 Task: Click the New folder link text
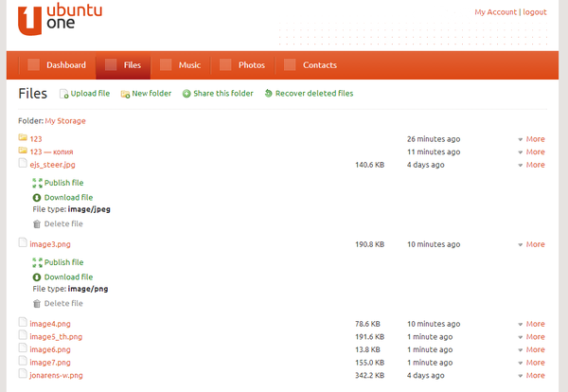pos(151,94)
